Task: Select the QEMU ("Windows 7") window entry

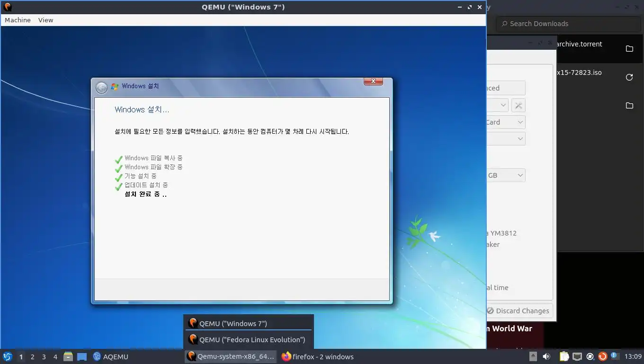Action: click(x=249, y=323)
